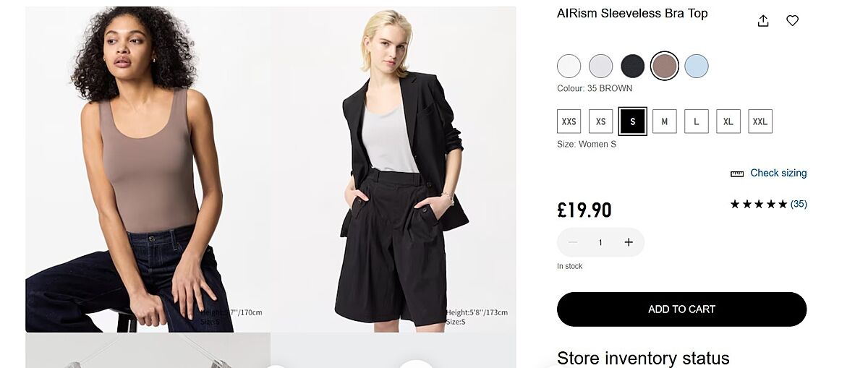
Task: Select the white colour swatch
Action: [x=569, y=67]
